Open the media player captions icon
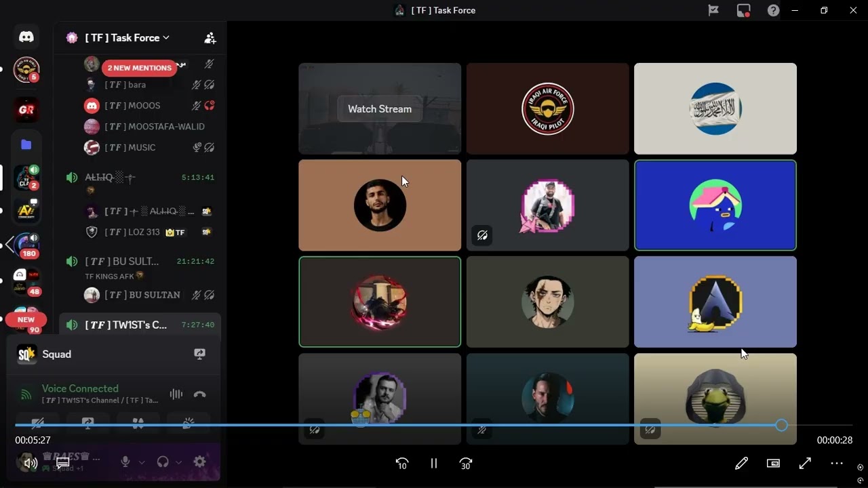 (63, 464)
